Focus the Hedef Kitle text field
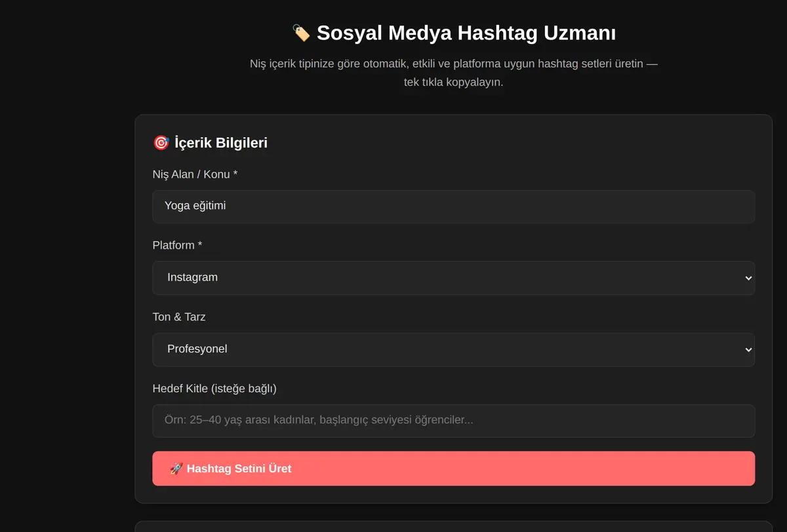787x532 pixels. click(453, 420)
